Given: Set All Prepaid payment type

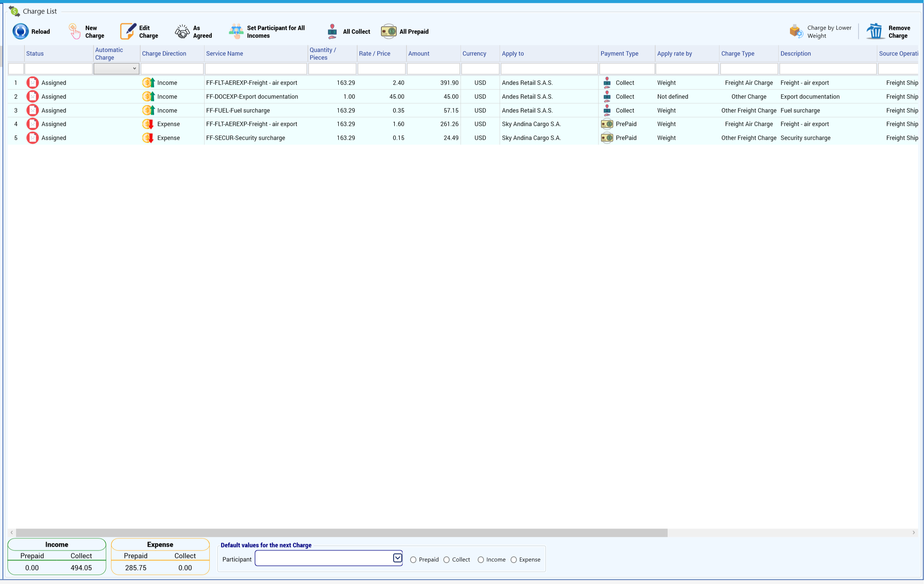Looking at the screenshot, I should pyautogui.click(x=405, y=31).
